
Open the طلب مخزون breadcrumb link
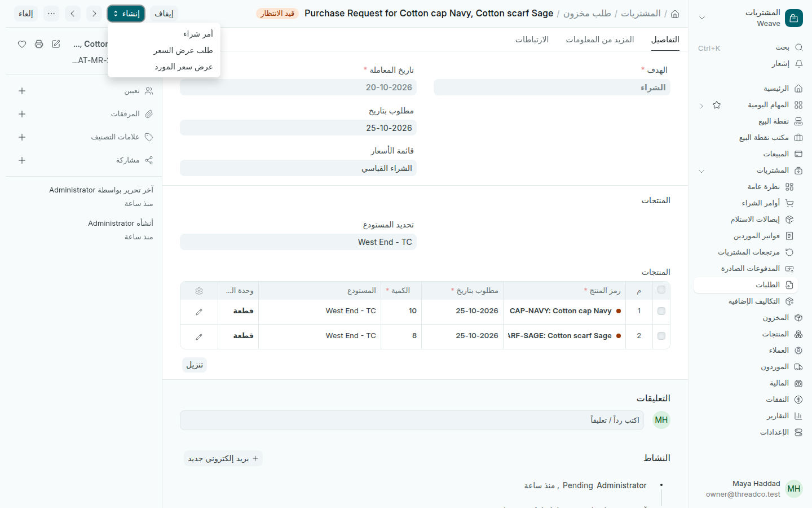click(x=587, y=13)
